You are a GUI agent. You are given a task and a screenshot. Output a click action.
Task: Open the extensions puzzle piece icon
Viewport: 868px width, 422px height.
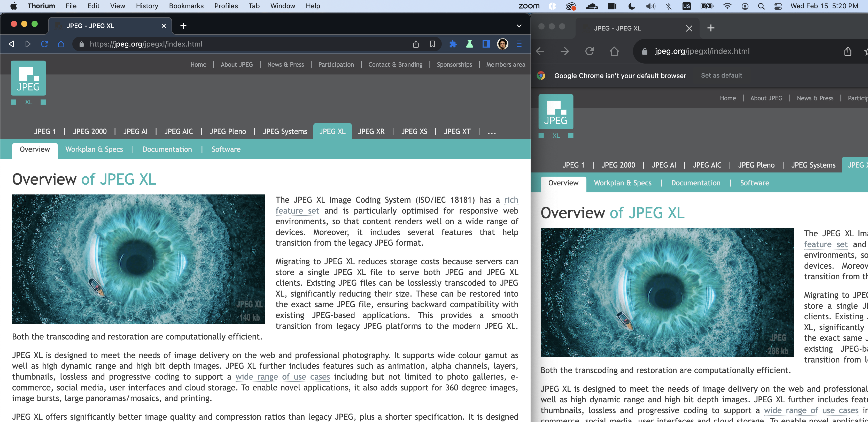(x=453, y=44)
